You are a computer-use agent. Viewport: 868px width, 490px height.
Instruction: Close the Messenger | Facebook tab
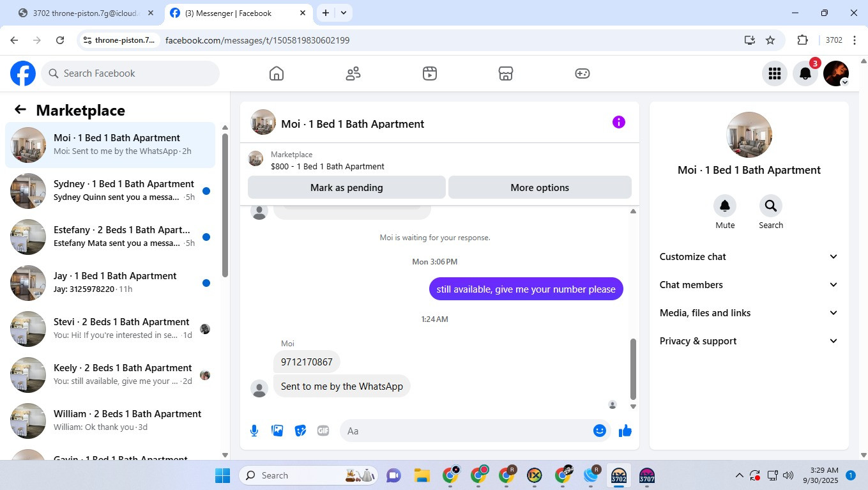click(x=303, y=13)
